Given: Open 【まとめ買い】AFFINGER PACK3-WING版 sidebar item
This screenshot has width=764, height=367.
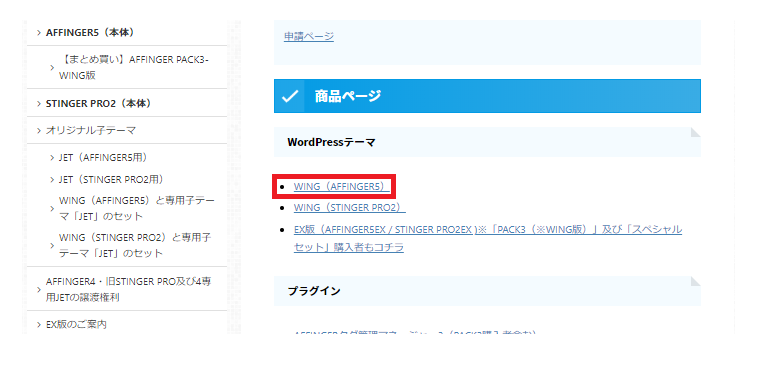Looking at the screenshot, I should [x=134, y=67].
